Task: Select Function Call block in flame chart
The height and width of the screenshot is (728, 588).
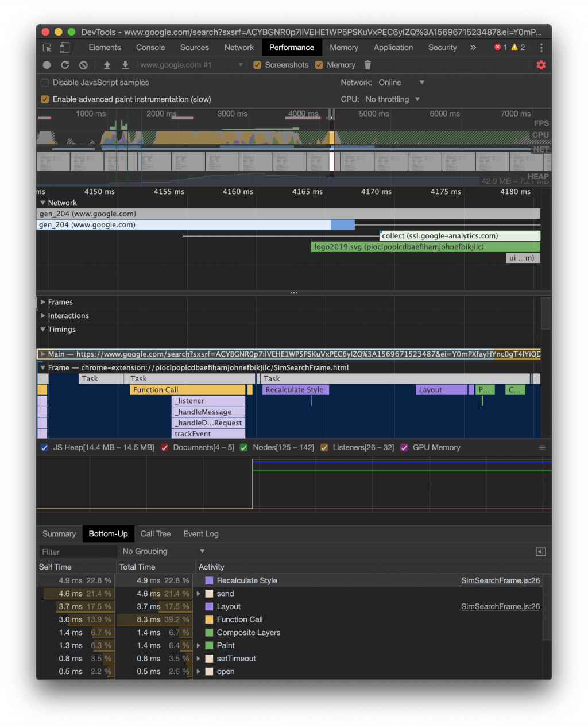Action: pos(188,390)
